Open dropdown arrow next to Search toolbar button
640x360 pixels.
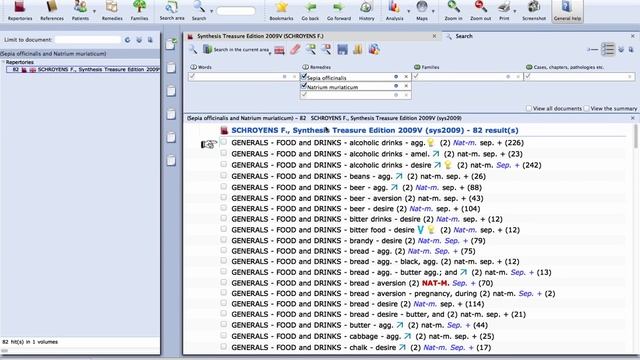click(x=211, y=11)
